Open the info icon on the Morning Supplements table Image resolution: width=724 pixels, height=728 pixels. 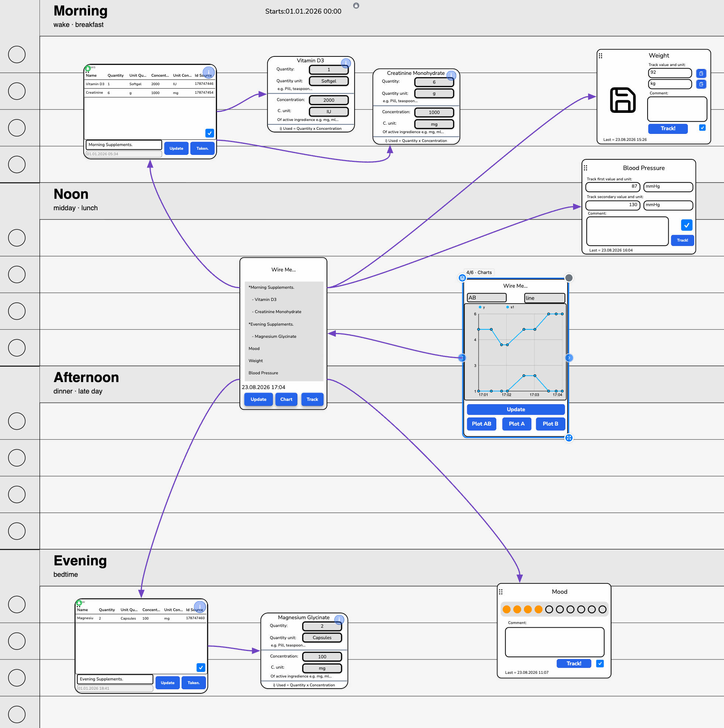point(208,72)
